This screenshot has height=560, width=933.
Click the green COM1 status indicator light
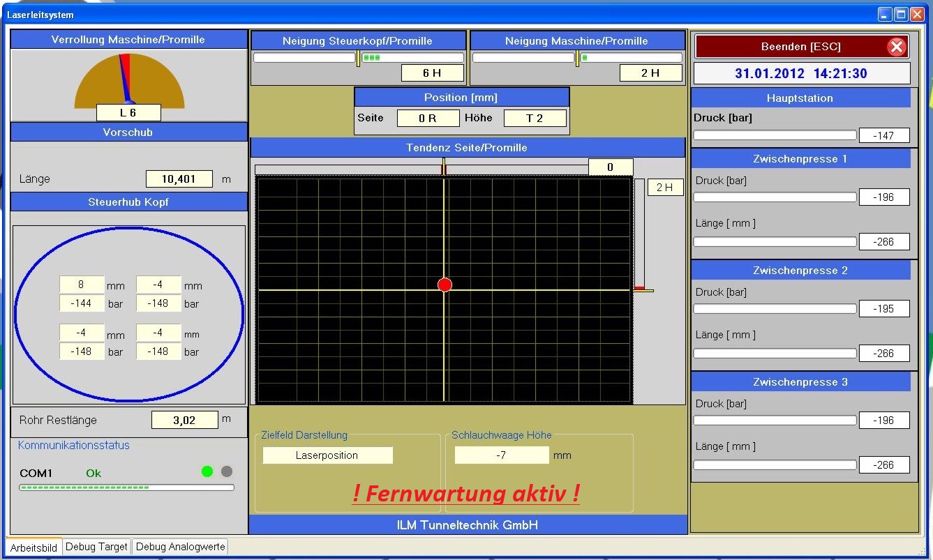207,471
